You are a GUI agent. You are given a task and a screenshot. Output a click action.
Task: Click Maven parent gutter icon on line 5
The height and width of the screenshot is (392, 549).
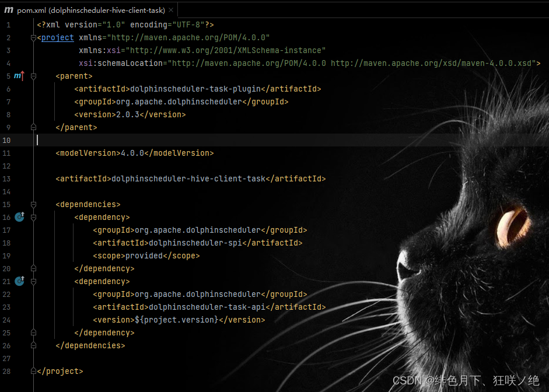(x=19, y=76)
